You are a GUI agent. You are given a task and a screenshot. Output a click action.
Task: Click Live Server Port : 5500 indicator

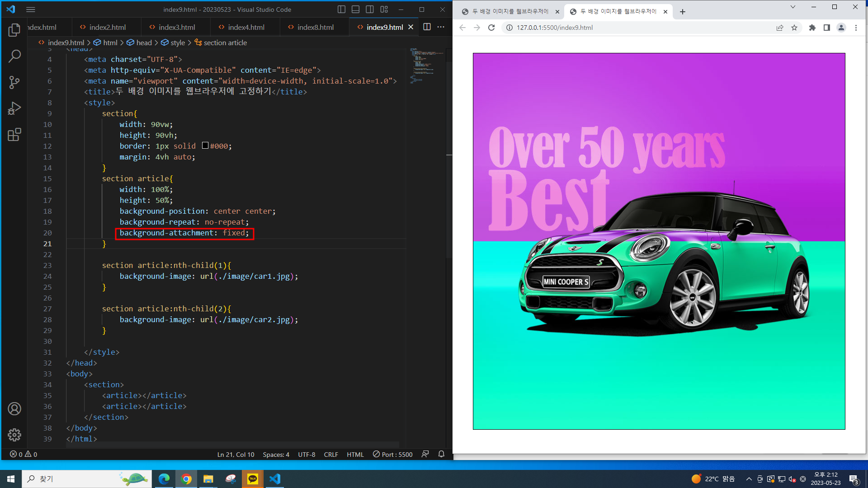[x=392, y=455]
